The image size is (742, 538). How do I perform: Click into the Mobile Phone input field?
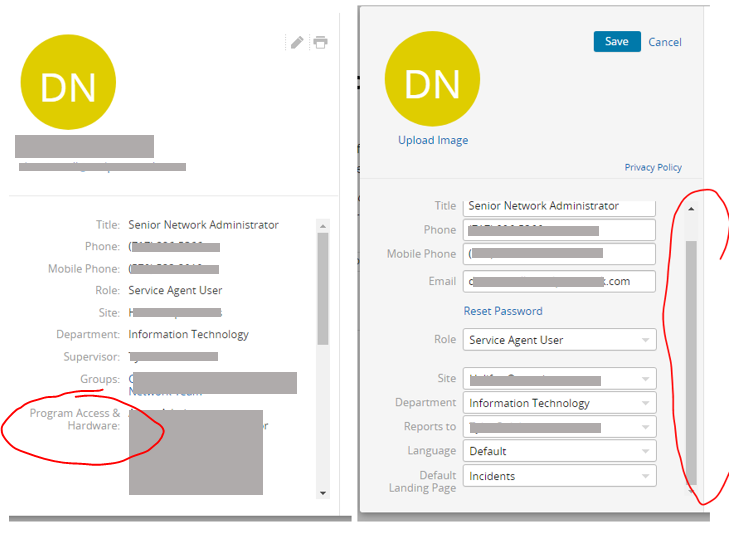[x=559, y=254]
